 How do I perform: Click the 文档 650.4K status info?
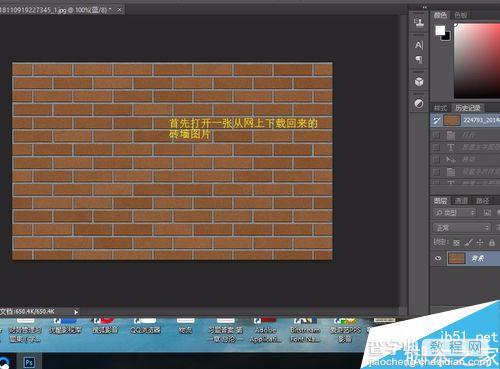[27, 312]
